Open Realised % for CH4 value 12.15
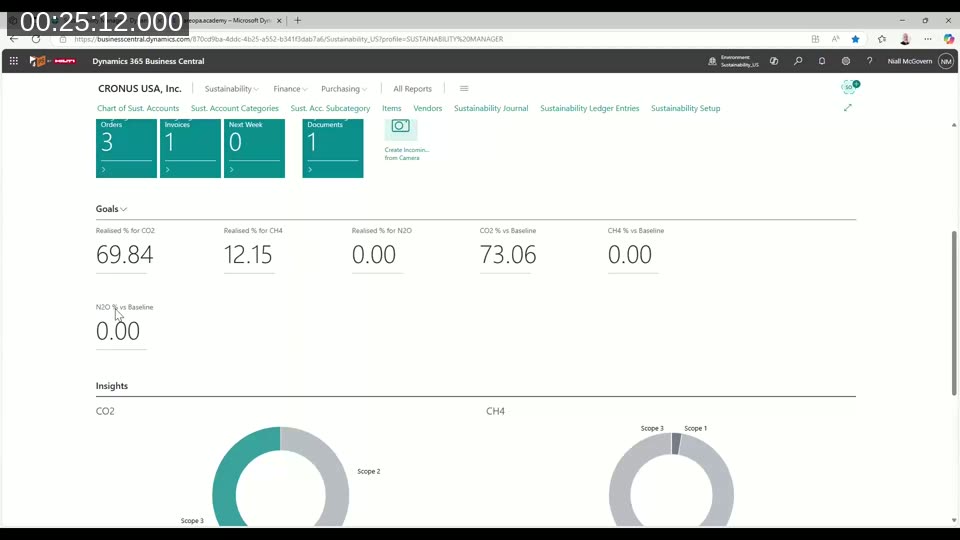The height and width of the screenshot is (540, 960). [x=248, y=255]
